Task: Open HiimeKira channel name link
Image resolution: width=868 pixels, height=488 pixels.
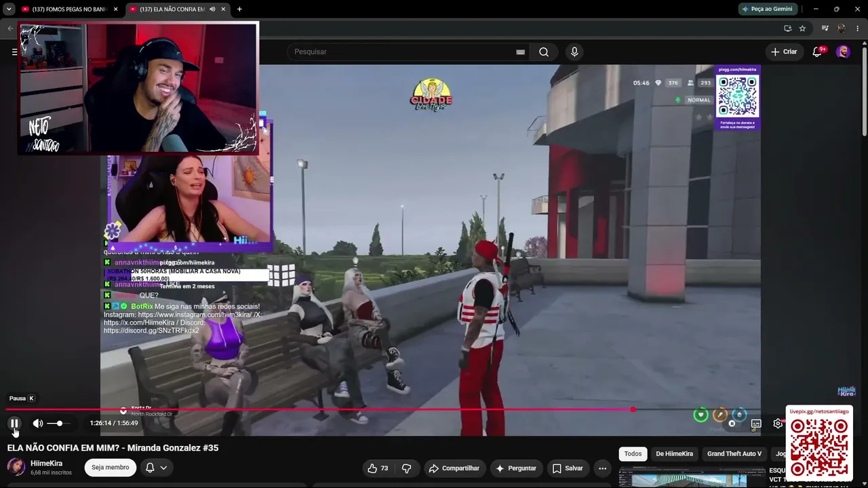Action: pyautogui.click(x=47, y=464)
